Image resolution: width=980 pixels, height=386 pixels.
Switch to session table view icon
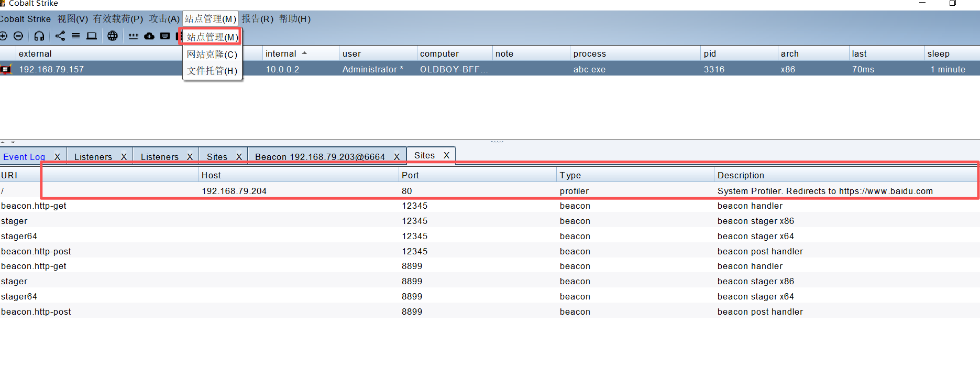[x=76, y=36]
